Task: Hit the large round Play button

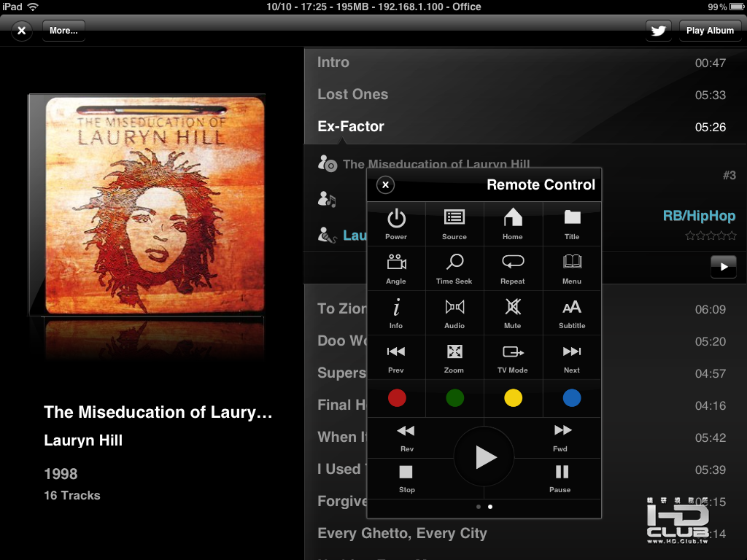Action: [484, 457]
